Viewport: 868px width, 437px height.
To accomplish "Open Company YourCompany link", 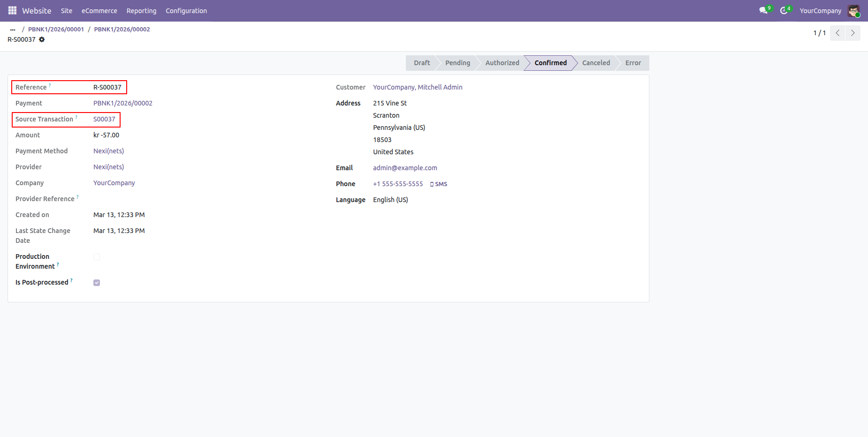I will 114,183.
